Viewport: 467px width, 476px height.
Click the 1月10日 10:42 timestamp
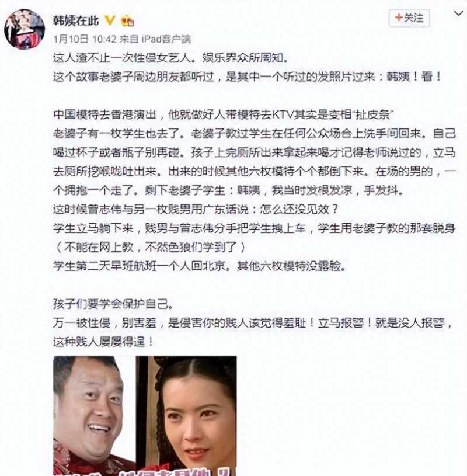tap(85, 39)
